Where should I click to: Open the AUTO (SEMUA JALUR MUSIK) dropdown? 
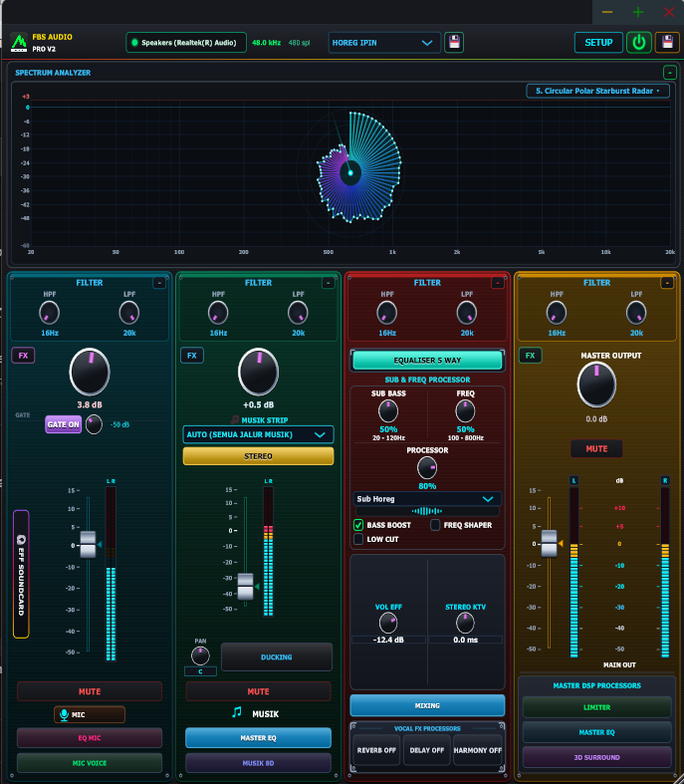pos(258,434)
